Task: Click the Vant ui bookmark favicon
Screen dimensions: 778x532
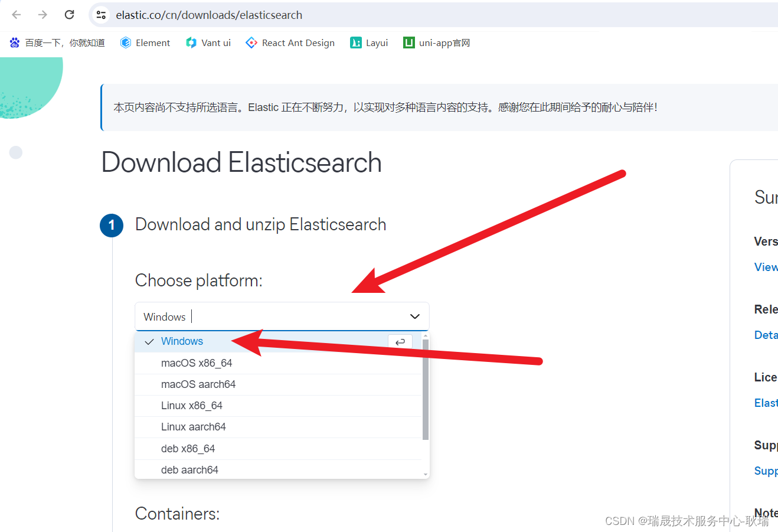Action: [191, 43]
